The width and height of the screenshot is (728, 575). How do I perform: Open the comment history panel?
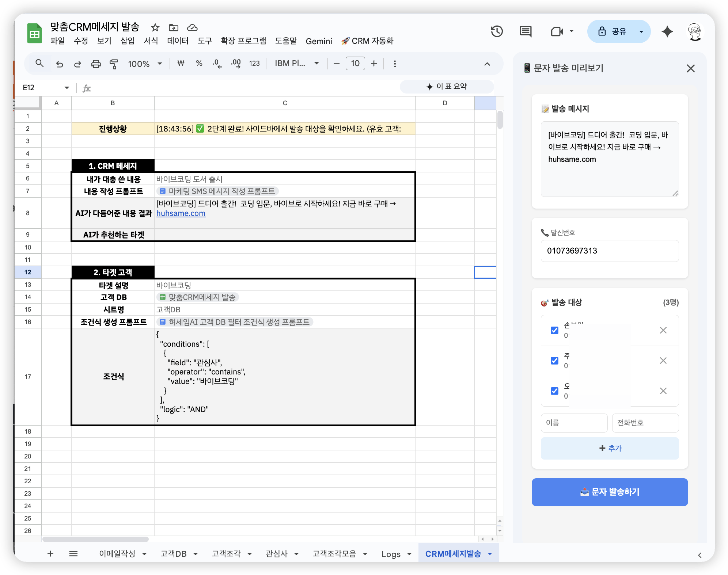click(526, 31)
